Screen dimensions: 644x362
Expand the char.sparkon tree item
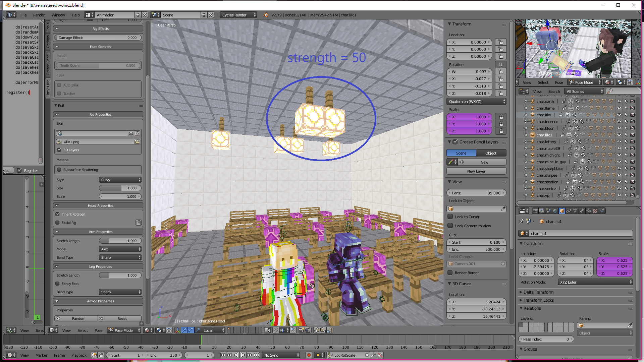pos(526,182)
